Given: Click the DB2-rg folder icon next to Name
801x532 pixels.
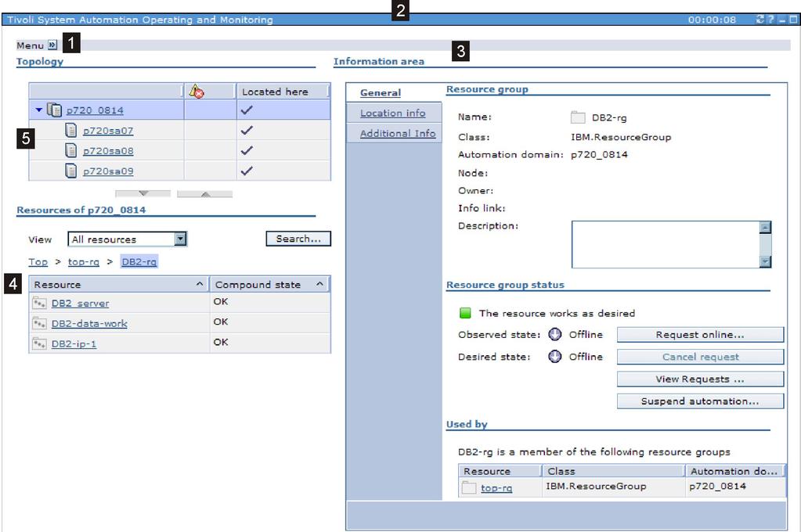Looking at the screenshot, I should pyautogui.click(x=578, y=117).
